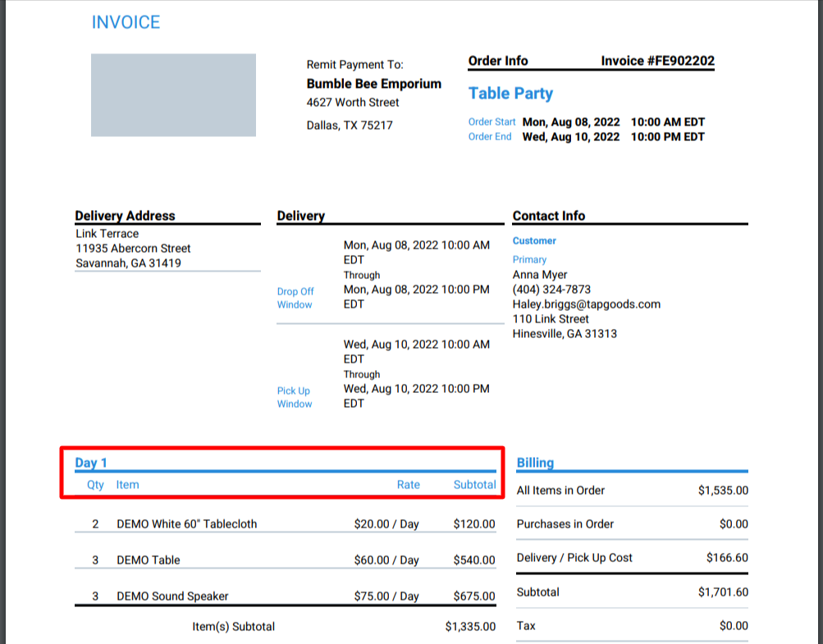Image resolution: width=823 pixels, height=644 pixels.
Task: Click the 'Delivery' section heading
Action: 301,216
